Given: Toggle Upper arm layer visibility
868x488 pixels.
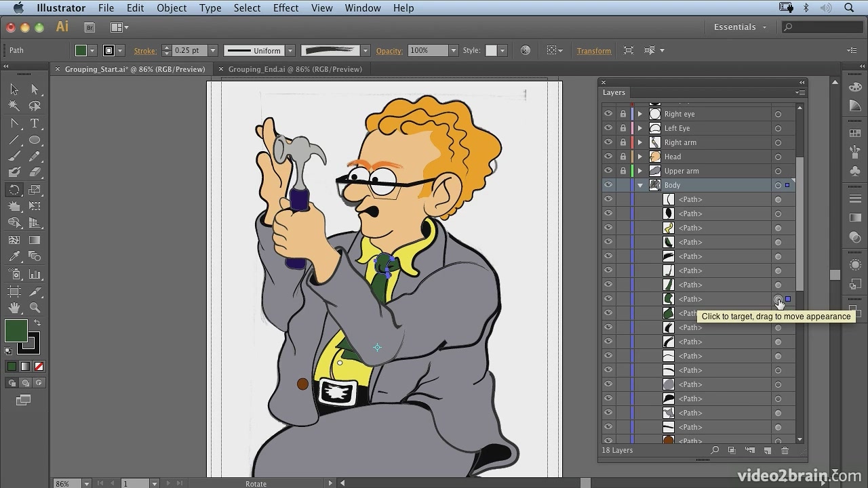Looking at the screenshot, I should click(608, 171).
